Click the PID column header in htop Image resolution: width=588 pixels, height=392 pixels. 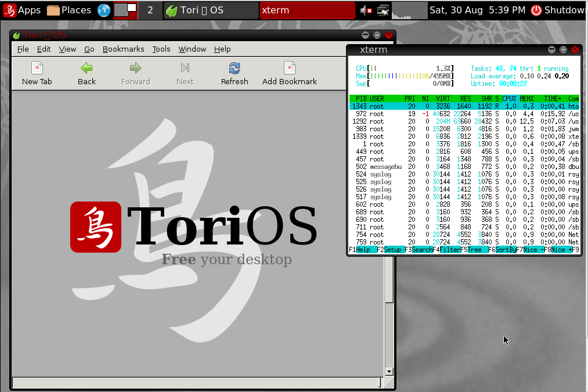(x=361, y=99)
